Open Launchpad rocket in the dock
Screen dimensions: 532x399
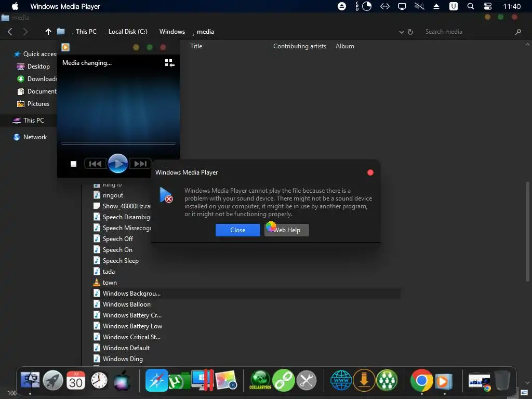(x=53, y=380)
